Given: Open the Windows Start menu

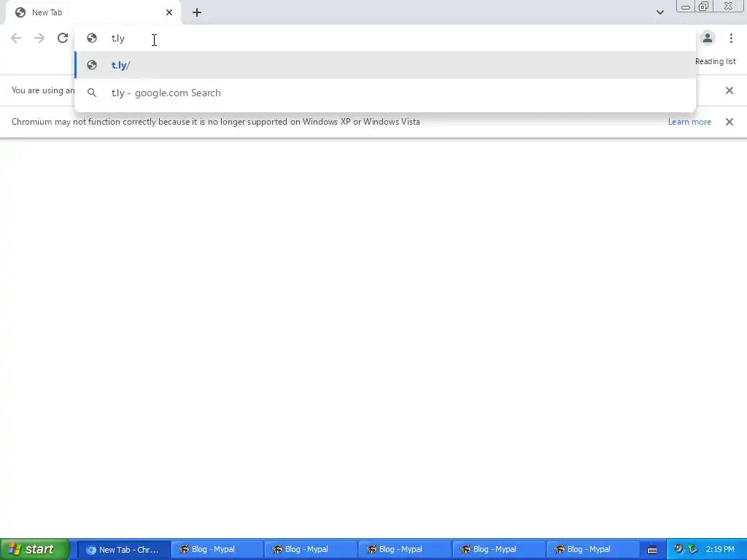Looking at the screenshot, I should (35, 549).
